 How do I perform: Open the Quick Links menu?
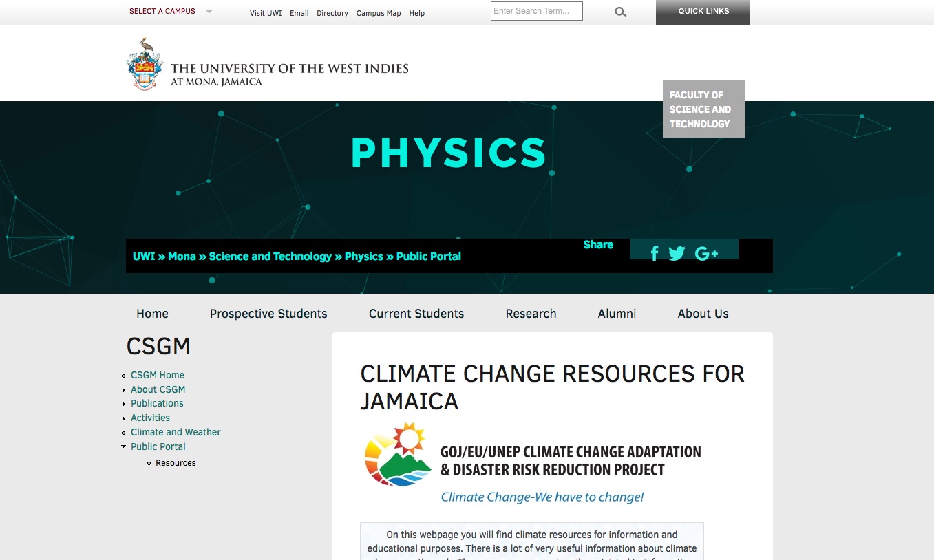pos(703,12)
